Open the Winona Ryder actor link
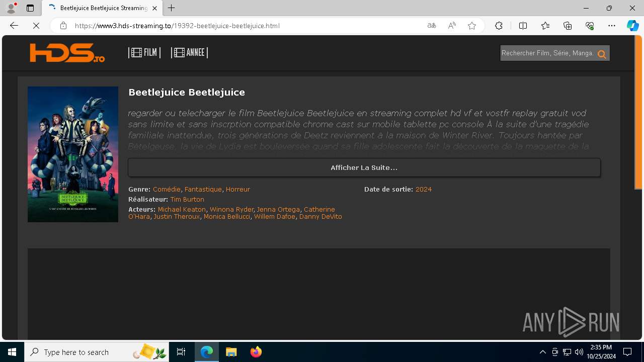This screenshot has width=644, height=362. coord(231,210)
